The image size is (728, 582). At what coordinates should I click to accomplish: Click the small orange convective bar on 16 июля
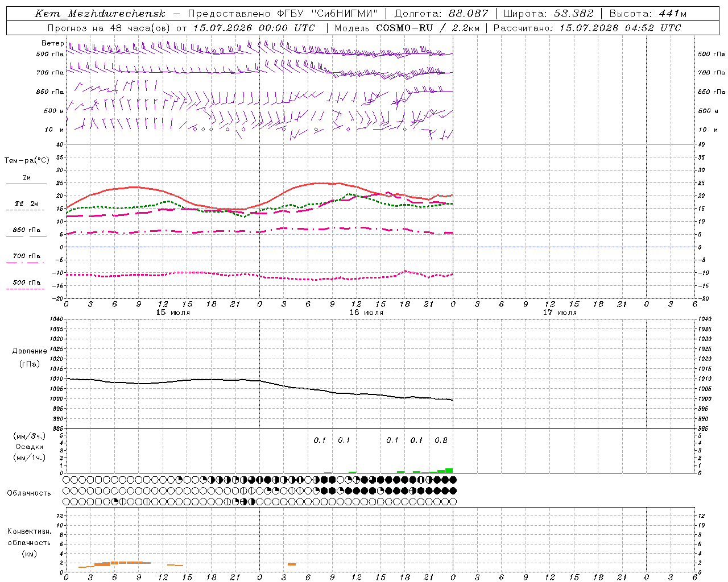[292, 564]
